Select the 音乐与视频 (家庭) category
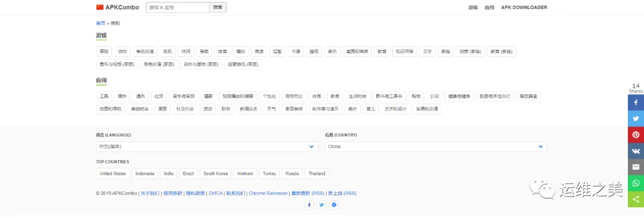Viewport: 644px width, 218px height. pyautogui.click(x=117, y=64)
